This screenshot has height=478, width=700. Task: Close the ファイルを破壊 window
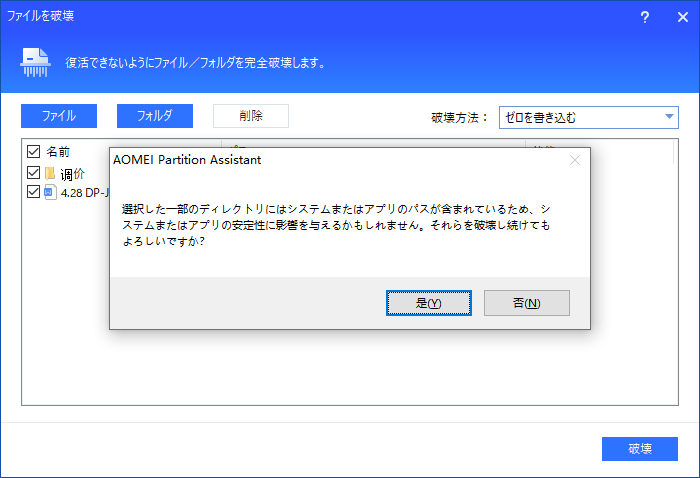coord(683,17)
